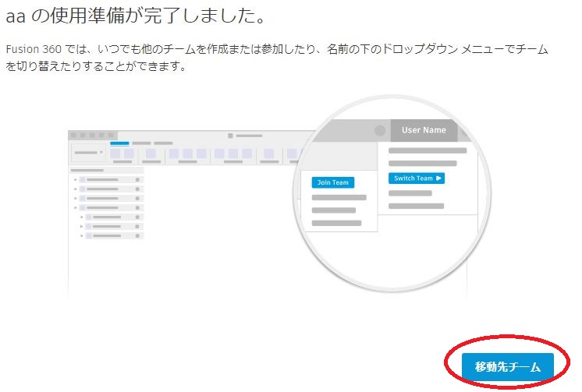Click the gray line directly below Join Team
The width and height of the screenshot is (582, 392).
[x=339, y=198]
